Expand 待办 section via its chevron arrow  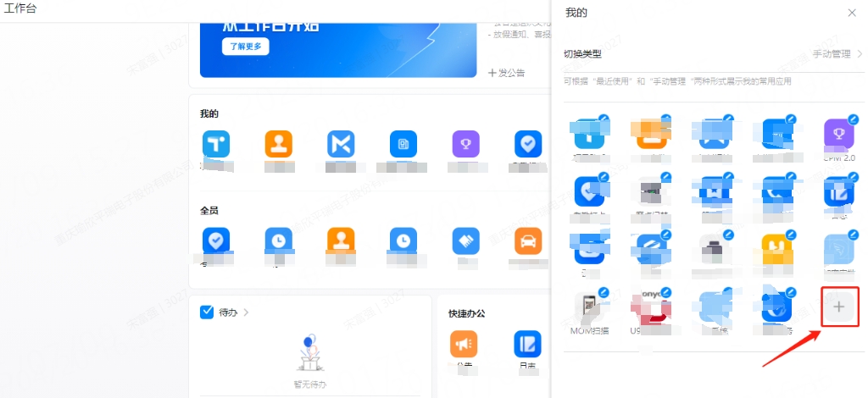(247, 312)
